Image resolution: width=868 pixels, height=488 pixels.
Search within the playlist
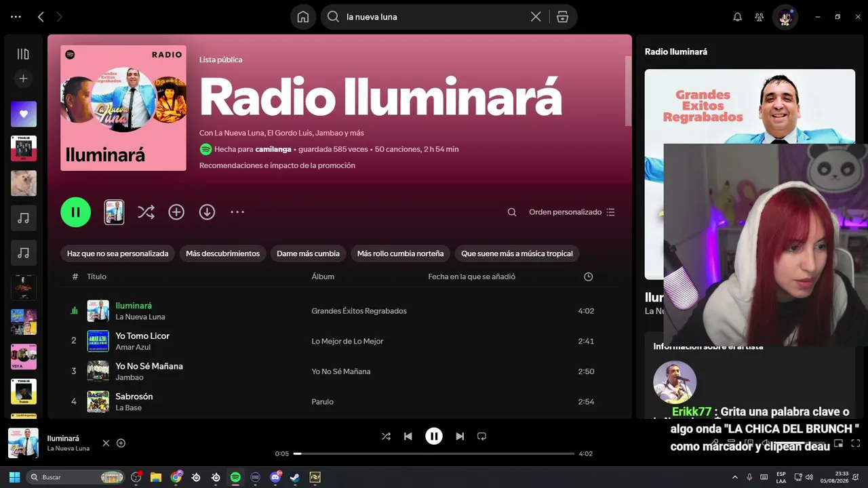point(512,212)
